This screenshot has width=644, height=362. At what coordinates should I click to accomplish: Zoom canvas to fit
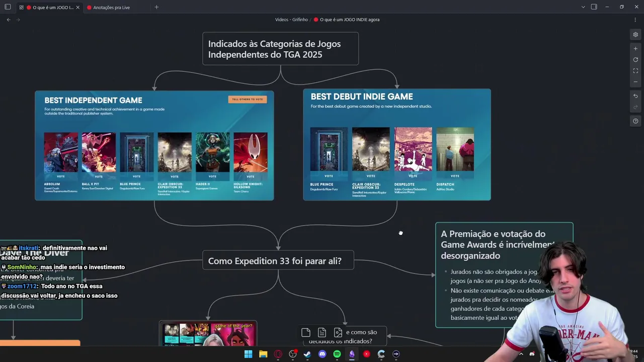tap(635, 71)
